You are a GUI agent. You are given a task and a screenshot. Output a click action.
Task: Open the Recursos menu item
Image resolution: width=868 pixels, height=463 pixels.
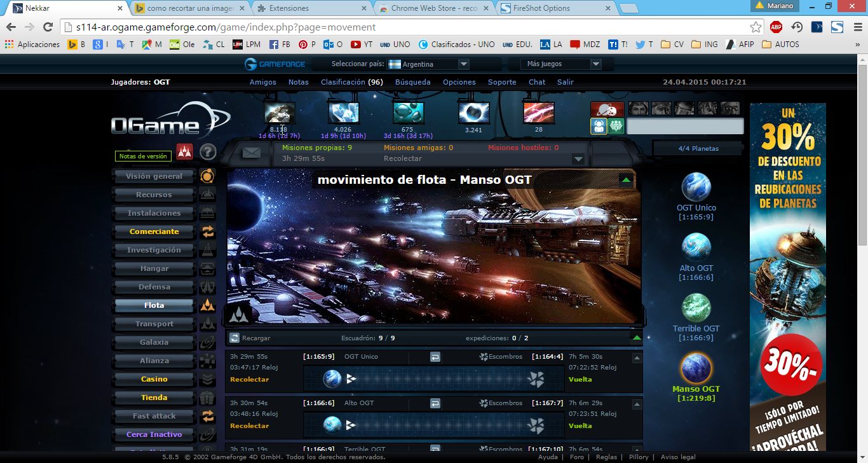click(154, 195)
